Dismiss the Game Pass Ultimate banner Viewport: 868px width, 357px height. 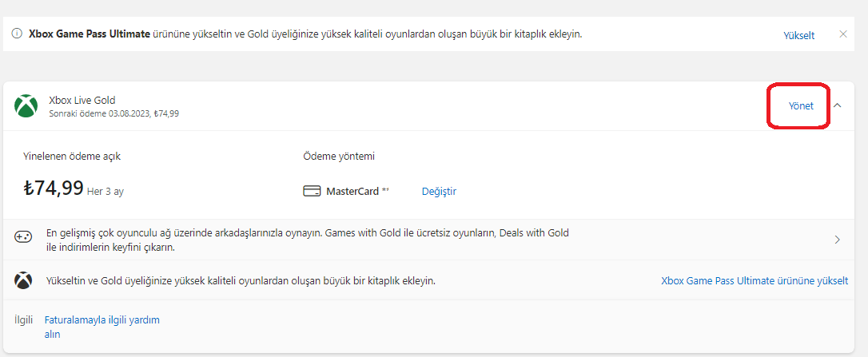(x=842, y=34)
